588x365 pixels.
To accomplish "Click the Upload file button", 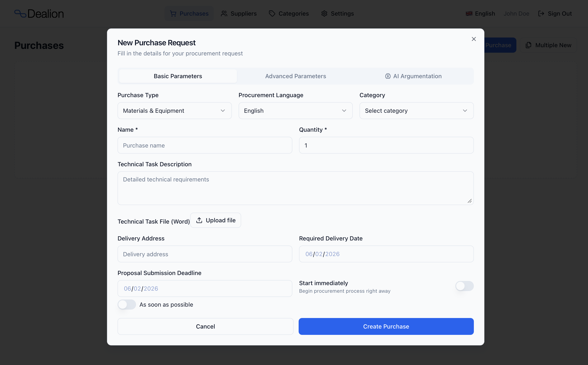I will (215, 220).
